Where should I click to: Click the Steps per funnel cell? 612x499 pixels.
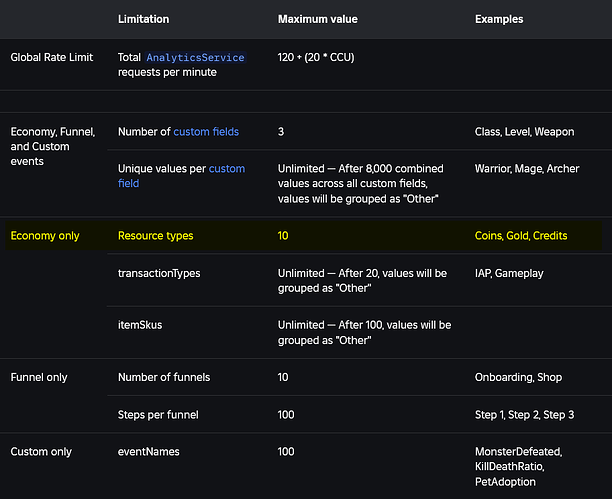(x=158, y=415)
